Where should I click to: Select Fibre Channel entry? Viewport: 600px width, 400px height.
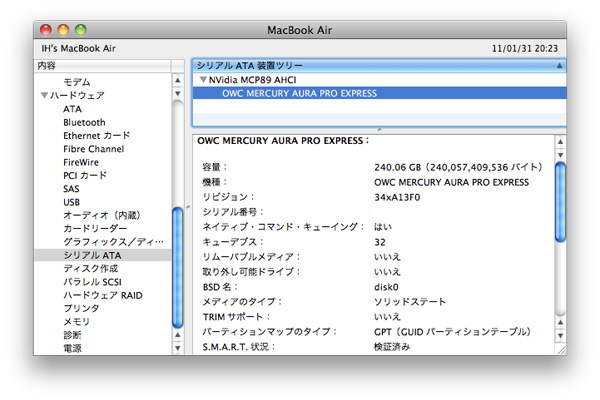click(x=94, y=149)
